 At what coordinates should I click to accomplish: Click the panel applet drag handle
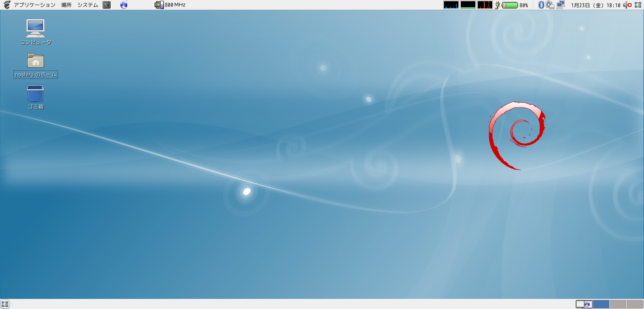(534, 5)
